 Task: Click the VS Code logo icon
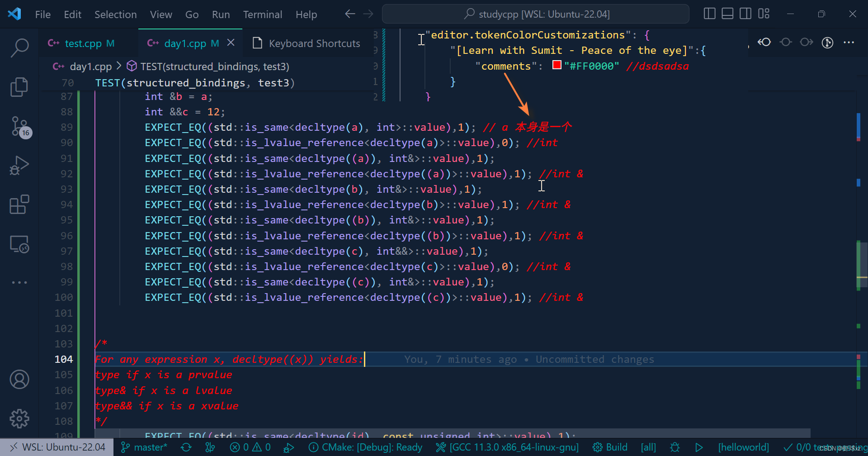point(14,14)
